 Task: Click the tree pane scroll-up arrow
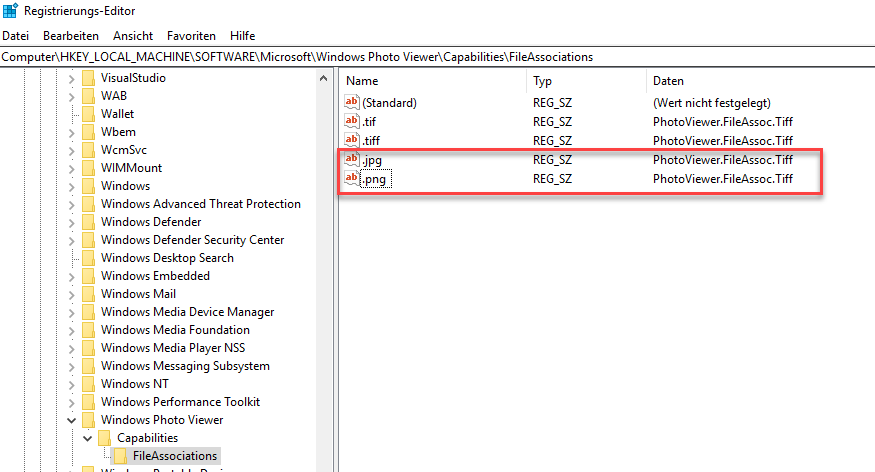[324, 78]
